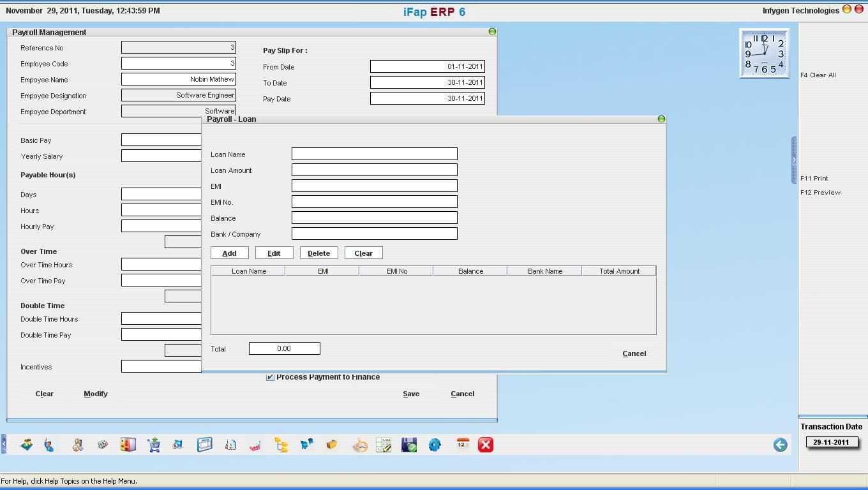868x490 pixels.
Task: Click the blue back arrow icon
Action: point(780,445)
